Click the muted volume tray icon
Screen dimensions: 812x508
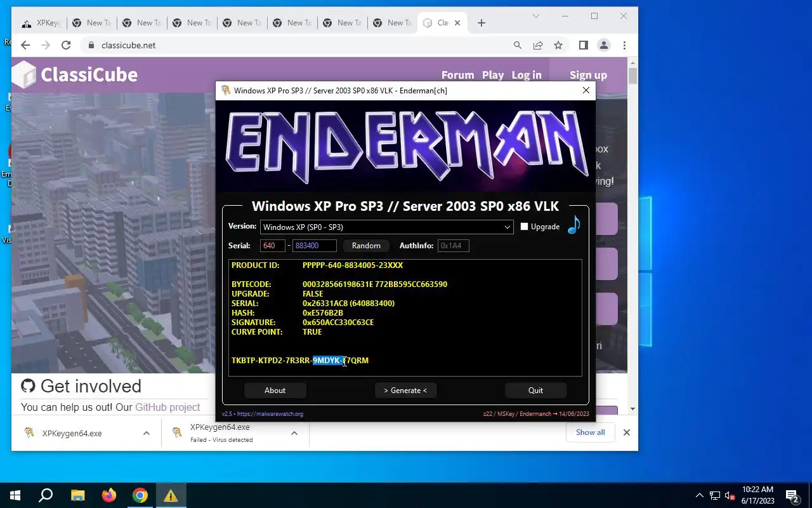click(x=730, y=495)
